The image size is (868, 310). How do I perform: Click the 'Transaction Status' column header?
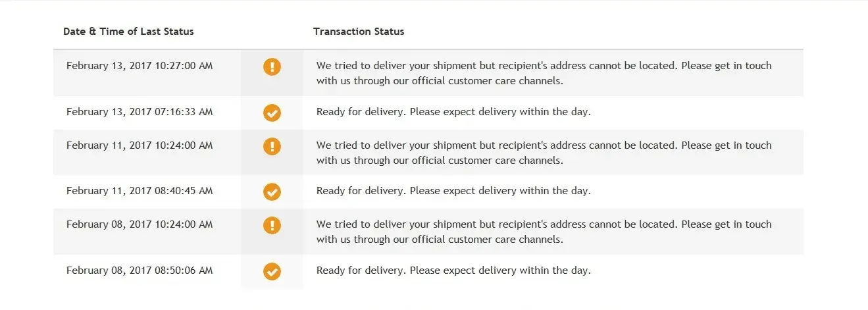(x=359, y=32)
